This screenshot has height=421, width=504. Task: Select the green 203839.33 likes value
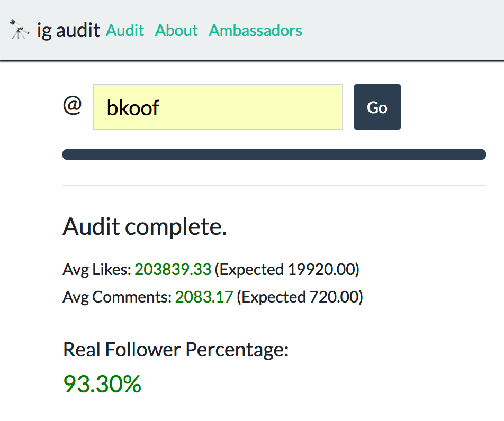click(x=173, y=270)
